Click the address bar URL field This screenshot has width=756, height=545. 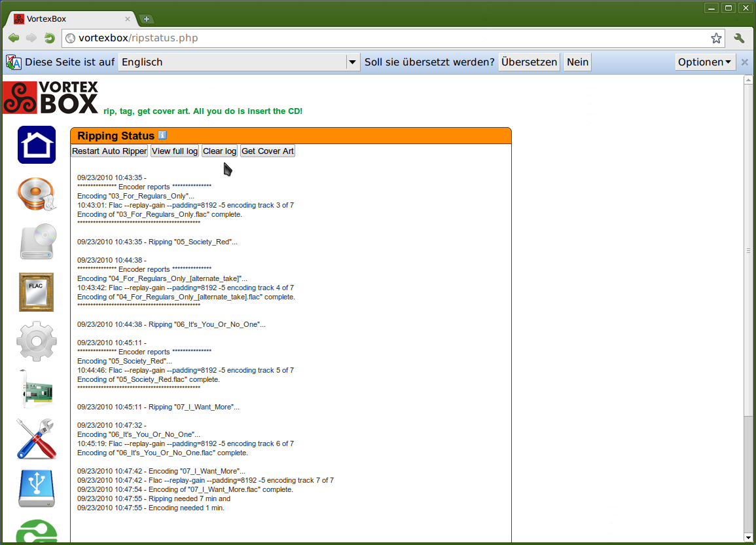pyautogui.click(x=386, y=38)
